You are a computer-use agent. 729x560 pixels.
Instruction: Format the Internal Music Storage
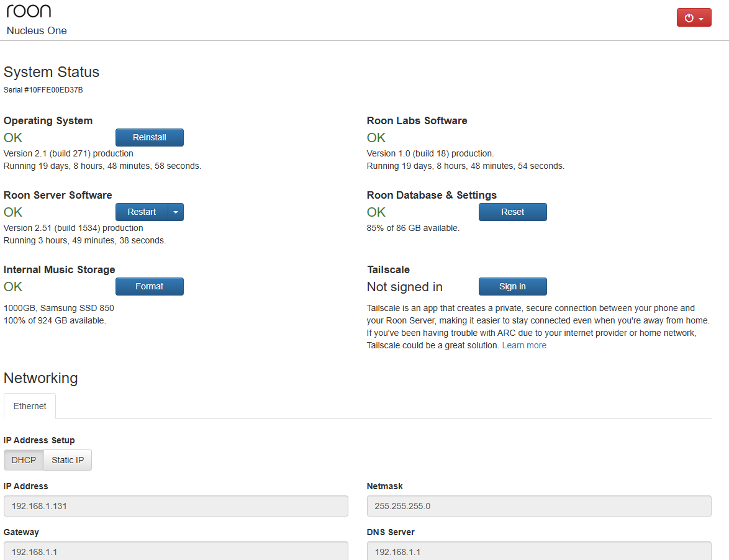149,286
